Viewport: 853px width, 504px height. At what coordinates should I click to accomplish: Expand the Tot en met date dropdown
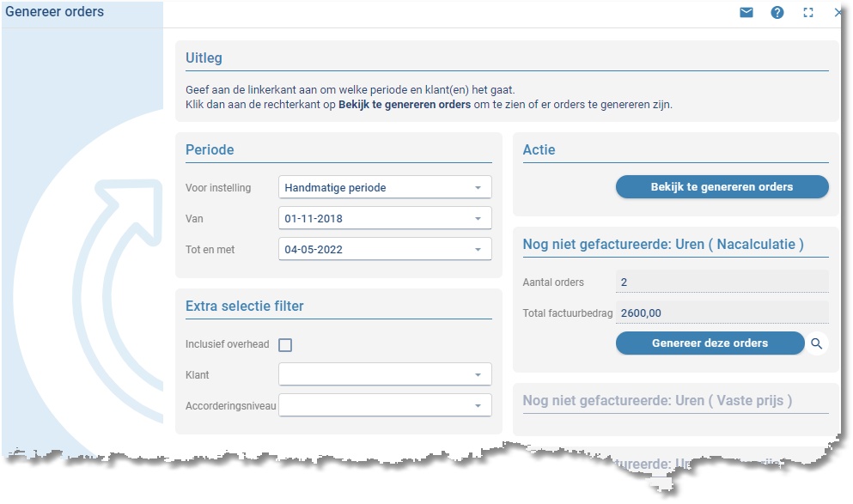click(x=478, y=250)
